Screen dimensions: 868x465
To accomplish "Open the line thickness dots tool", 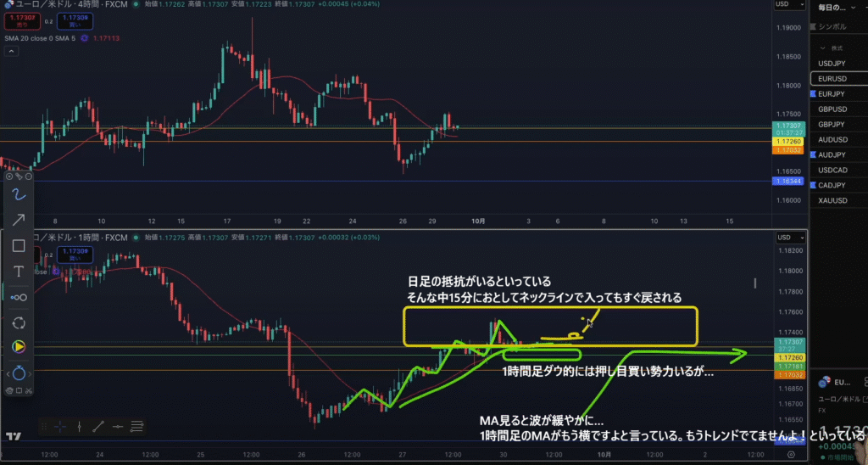I will pyautogui.click(x=19, y=298).
